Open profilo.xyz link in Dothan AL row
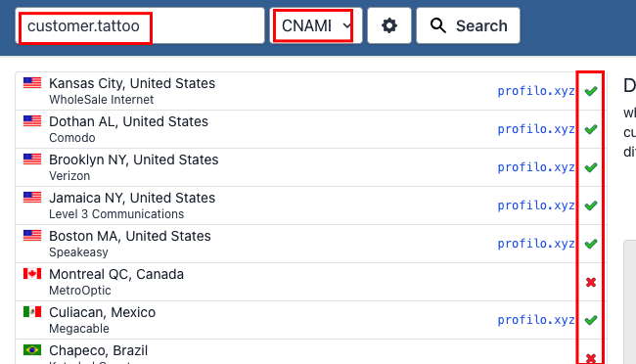 (x=536, y=129)
